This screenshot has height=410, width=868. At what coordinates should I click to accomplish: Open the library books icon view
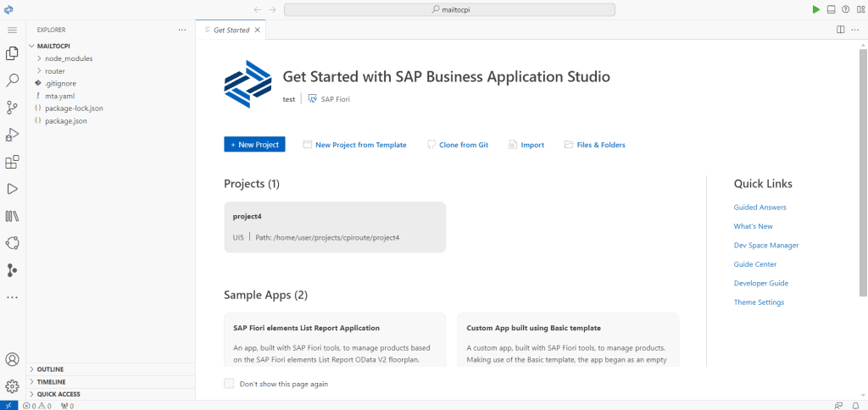pyautogui.click(x=12, y=216)
